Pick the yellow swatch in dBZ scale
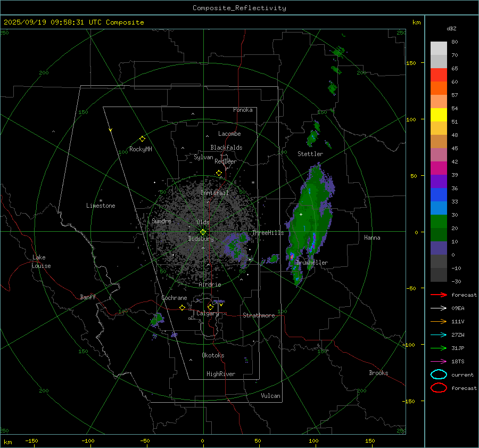Screen dimensions: 479x448 pos(439,115)
